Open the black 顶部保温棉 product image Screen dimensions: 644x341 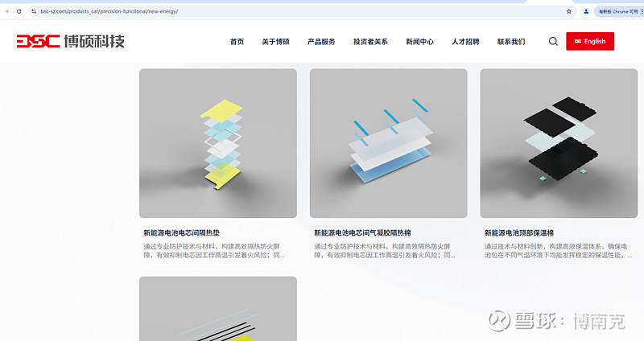[559, 143]
